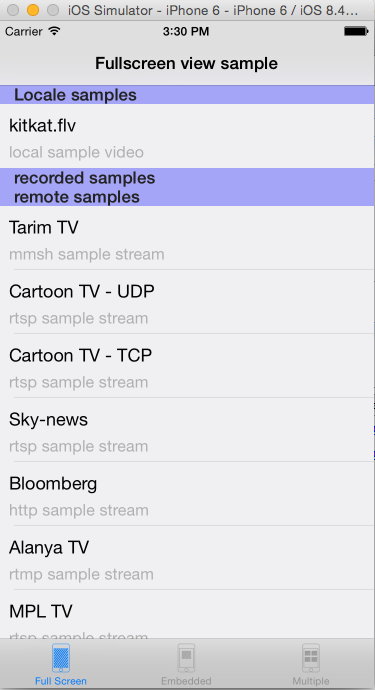Image resolution: width=375 pixels, height=690 pixels.
Task: Select the Full Screen tab icon
Action: tap(61, 657)
